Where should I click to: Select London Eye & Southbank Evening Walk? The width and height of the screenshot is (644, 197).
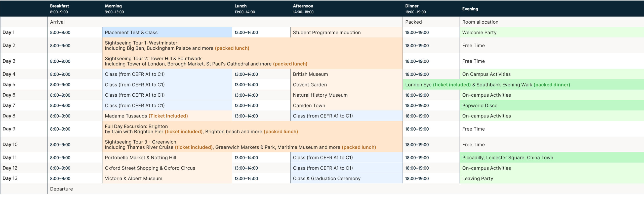pyautogui.click(x=487, y=85)
